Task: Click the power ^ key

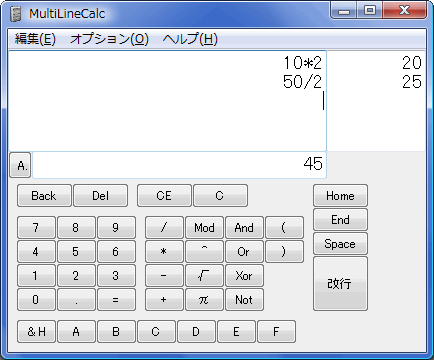Action: click(x=204, y=252)
